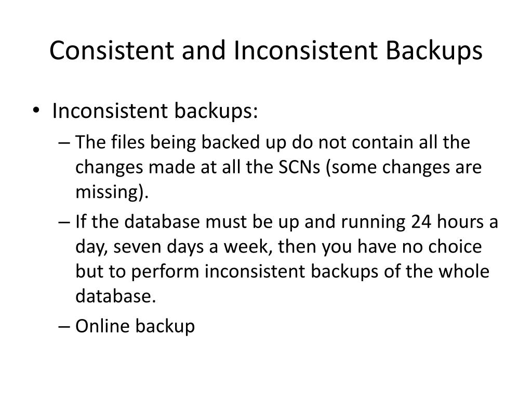Click the phrase 'you have no choice'
532x399 pixels.
[402, 247]
